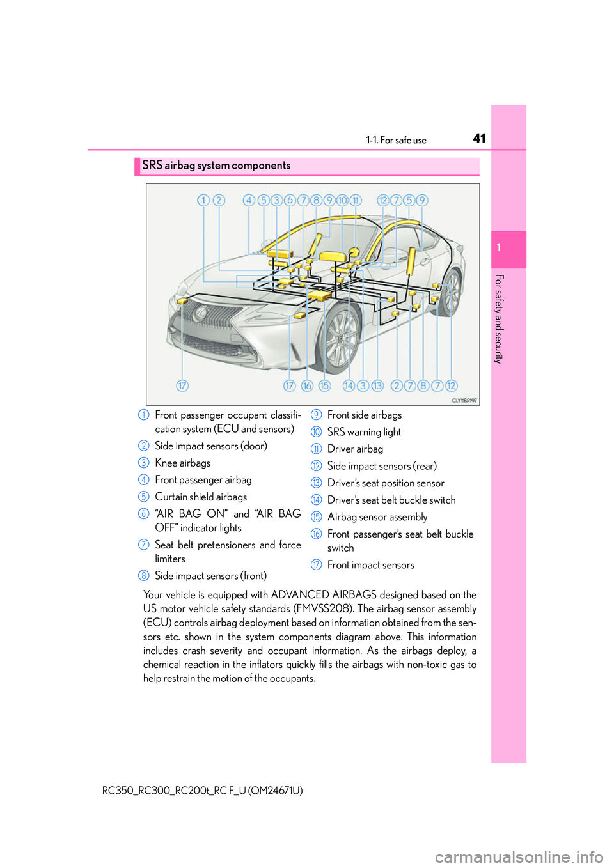Click callout 13 under the car diagram
Image resolution: width=614 pixels, height=868 pixels.
[x=377, y=385]
